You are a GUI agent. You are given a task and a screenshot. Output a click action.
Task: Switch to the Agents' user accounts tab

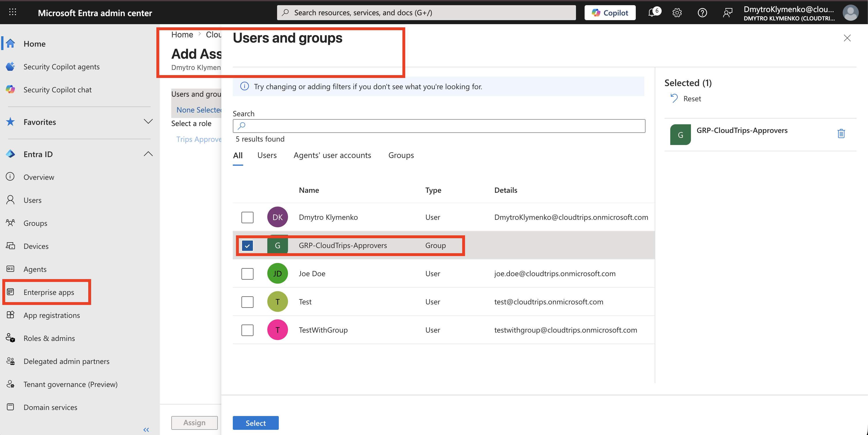pos(332,155)
